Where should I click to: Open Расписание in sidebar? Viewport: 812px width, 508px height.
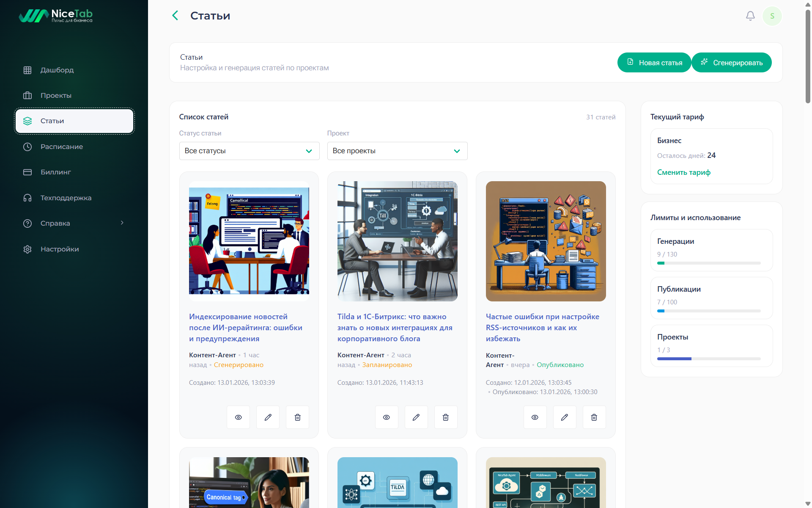(74, 146)
